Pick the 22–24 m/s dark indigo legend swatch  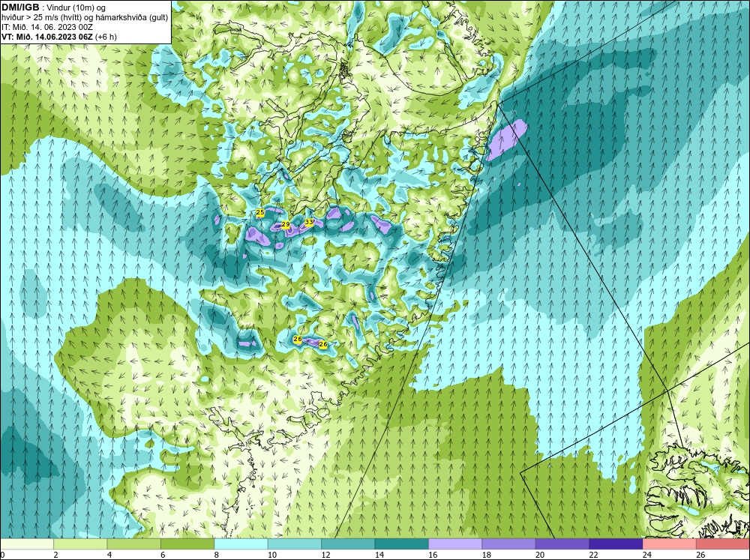click(x=616, y=544)
